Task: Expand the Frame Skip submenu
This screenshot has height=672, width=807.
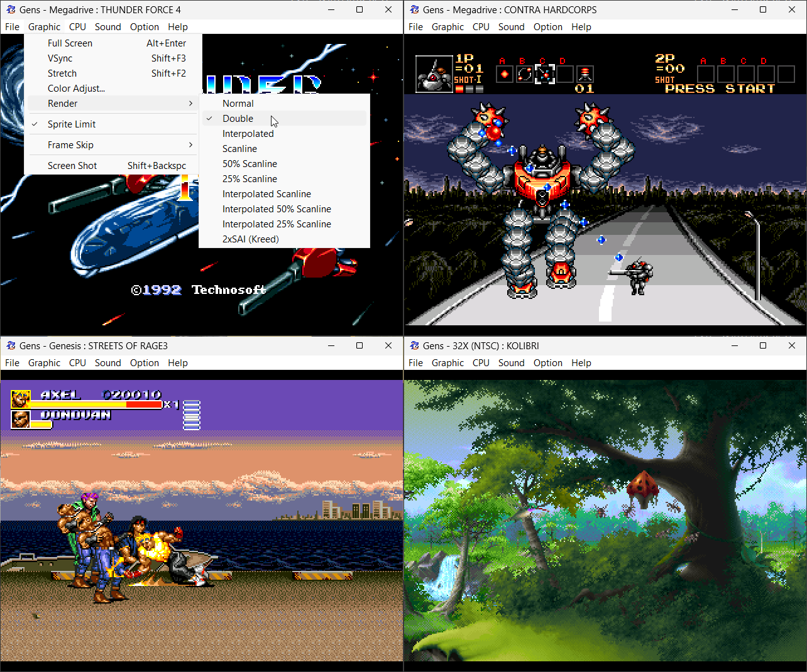Action: click(x=113, y=145)
